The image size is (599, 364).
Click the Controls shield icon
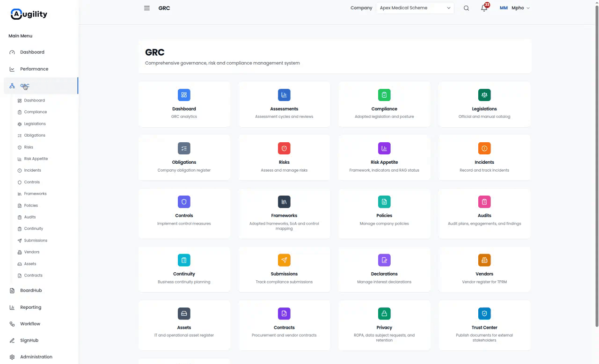pos(184,202)
